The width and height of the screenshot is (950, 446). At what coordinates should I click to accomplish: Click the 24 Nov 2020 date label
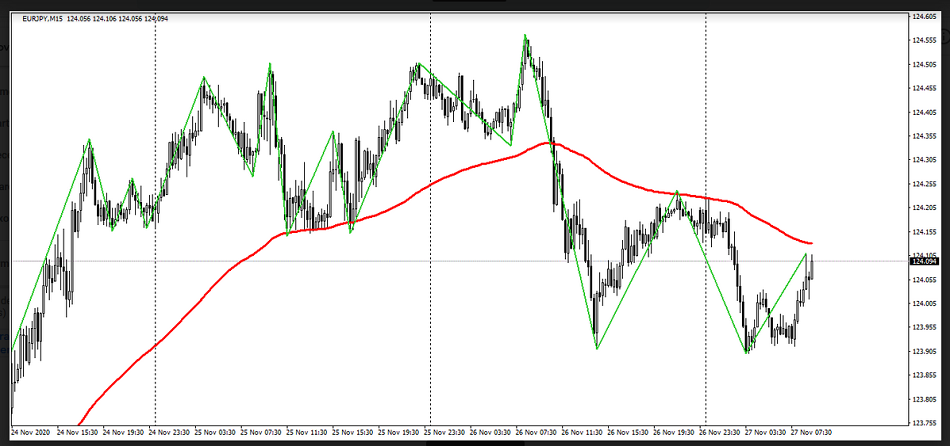pyautogui.click(x=30, y=435)
